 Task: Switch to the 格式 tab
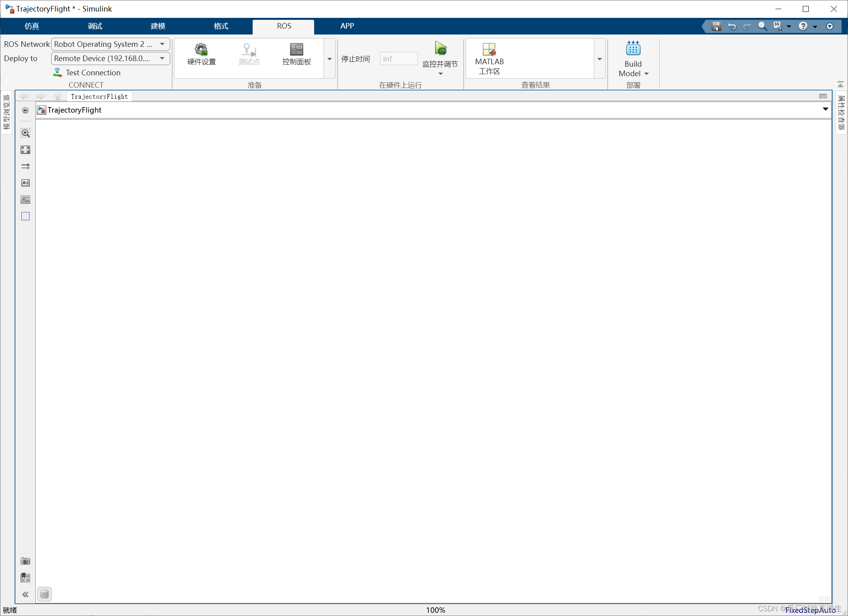221,26
